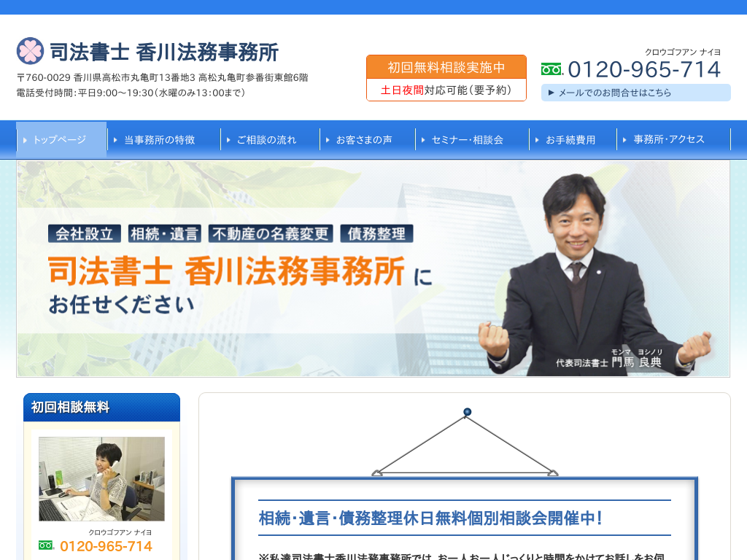Viewport: 747px width, 560px height.
Task: Click the receptionist photo in sidebar
Action: click(101, 479)
